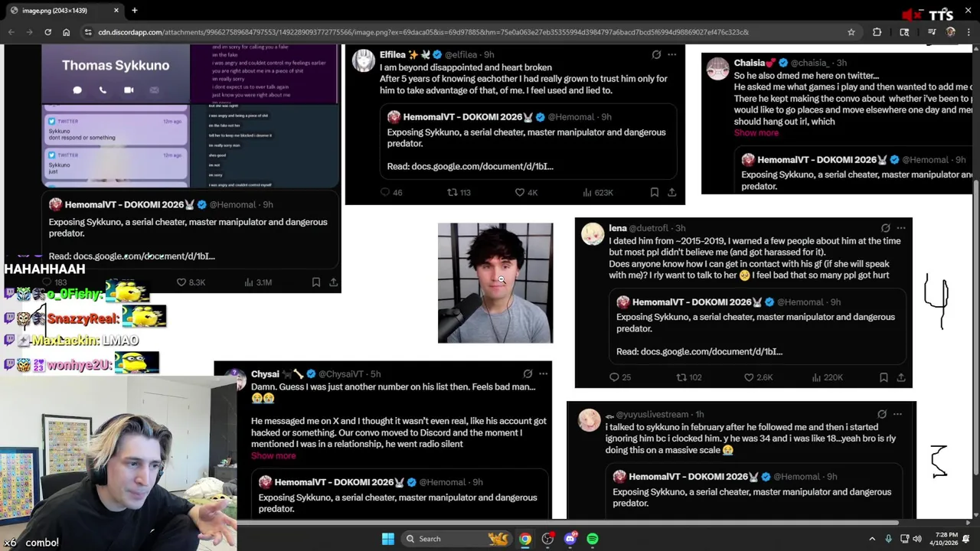Viewport: 980px width, 551px height.
Task: Click the photo of the dark-haired man
Action: click(x=495, y=283)
